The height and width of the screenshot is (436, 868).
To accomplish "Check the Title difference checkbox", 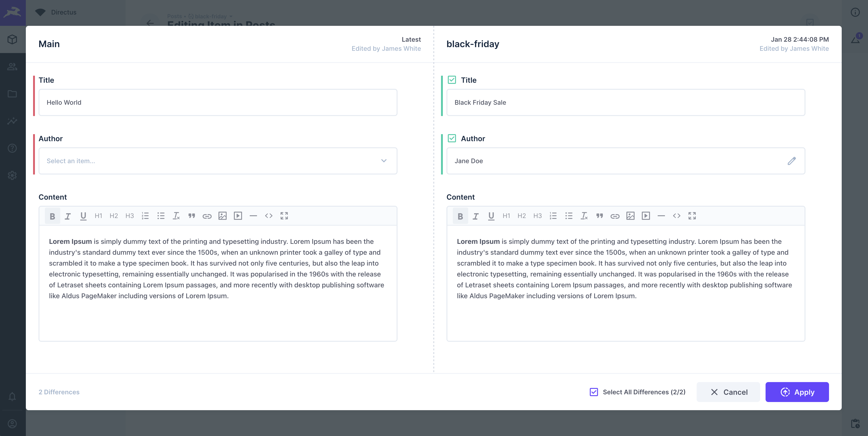I will click(x=452, y=80).
